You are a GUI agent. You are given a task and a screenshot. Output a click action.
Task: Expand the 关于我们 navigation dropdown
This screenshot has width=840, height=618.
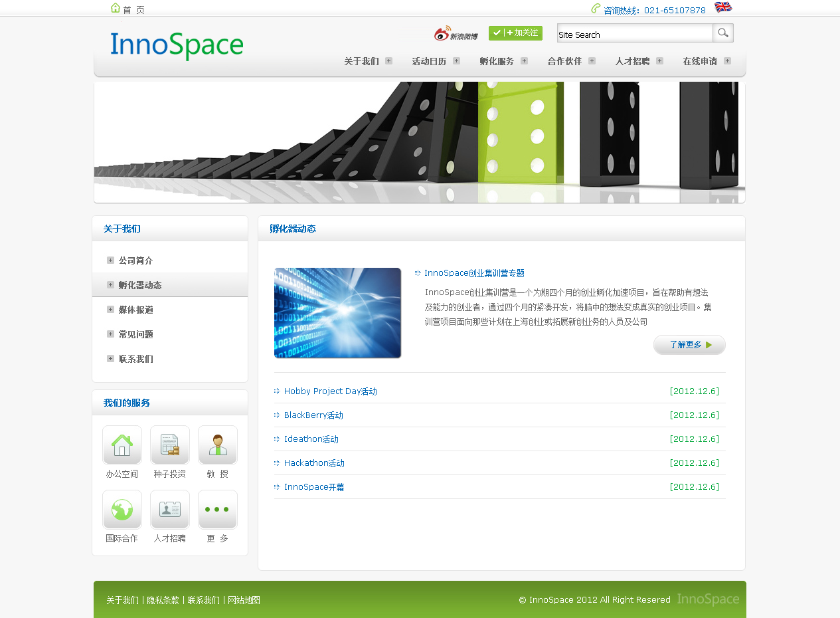tap(368, 61)
